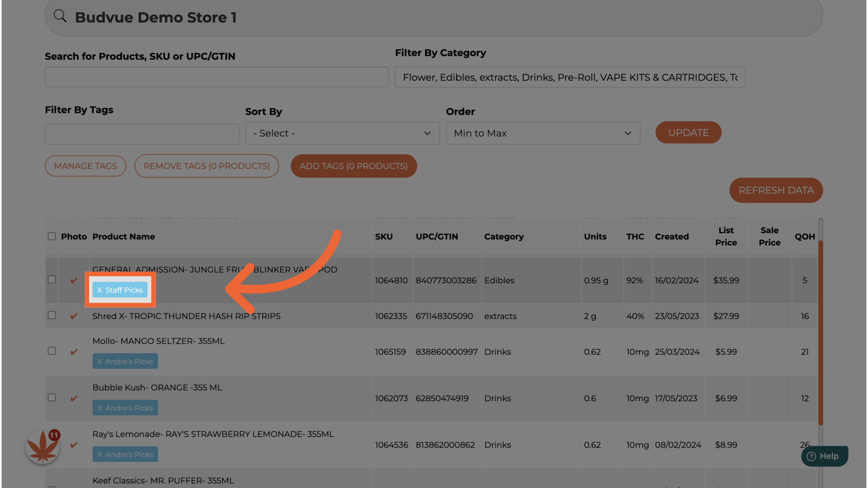
Task: Click the Product Name column header
Action: pos(123,237)
